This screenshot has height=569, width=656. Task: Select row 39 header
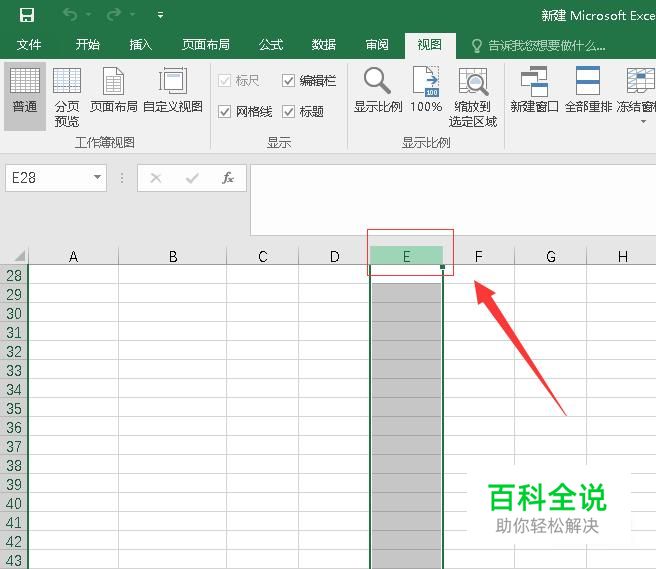point(14,484)
